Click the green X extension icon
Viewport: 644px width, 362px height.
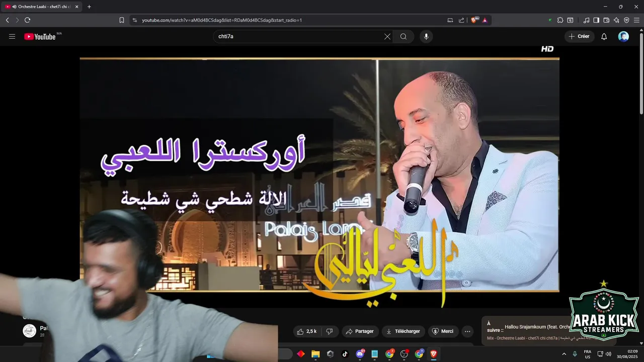[550, 20]
